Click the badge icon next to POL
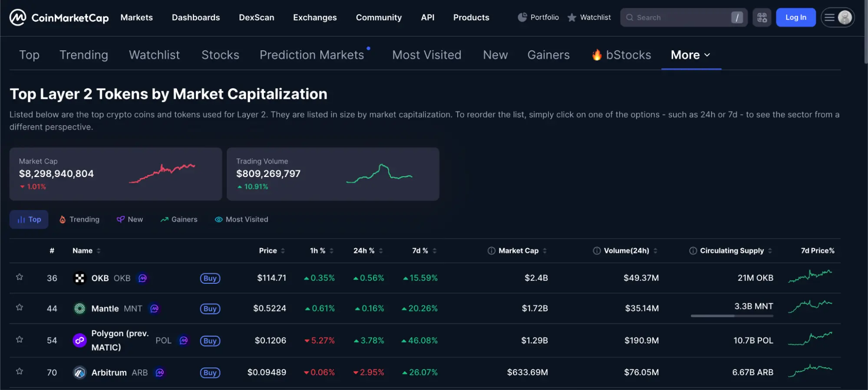Image resolution: width=868 pixels, height=390 pixels. 184,341
